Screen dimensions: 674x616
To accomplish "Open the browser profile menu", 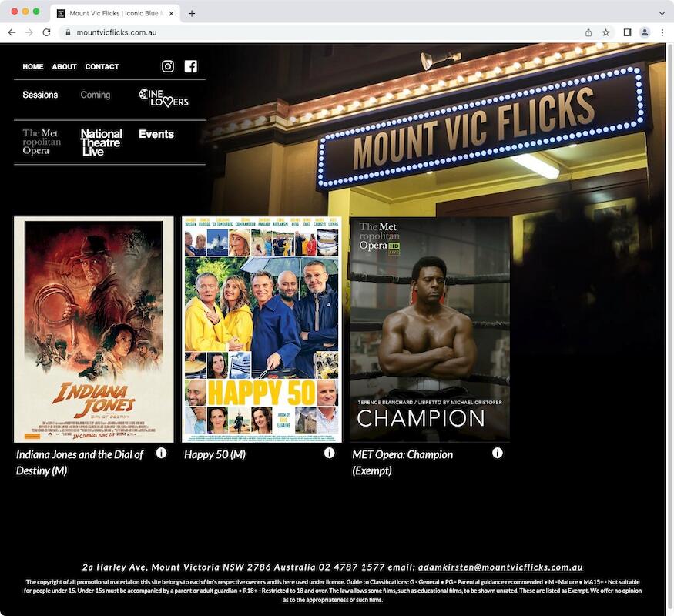I will point(644,32).
